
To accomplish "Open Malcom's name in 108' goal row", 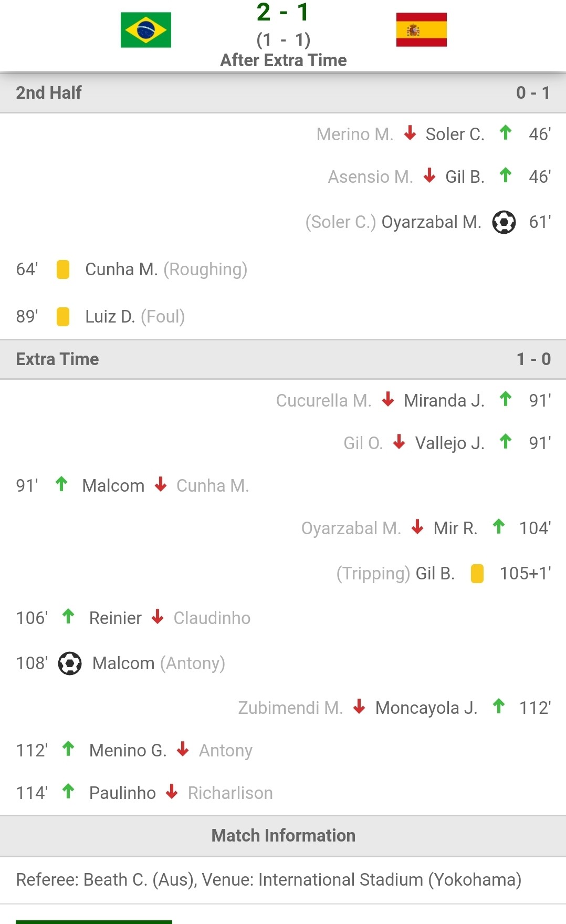I will 123,663.
